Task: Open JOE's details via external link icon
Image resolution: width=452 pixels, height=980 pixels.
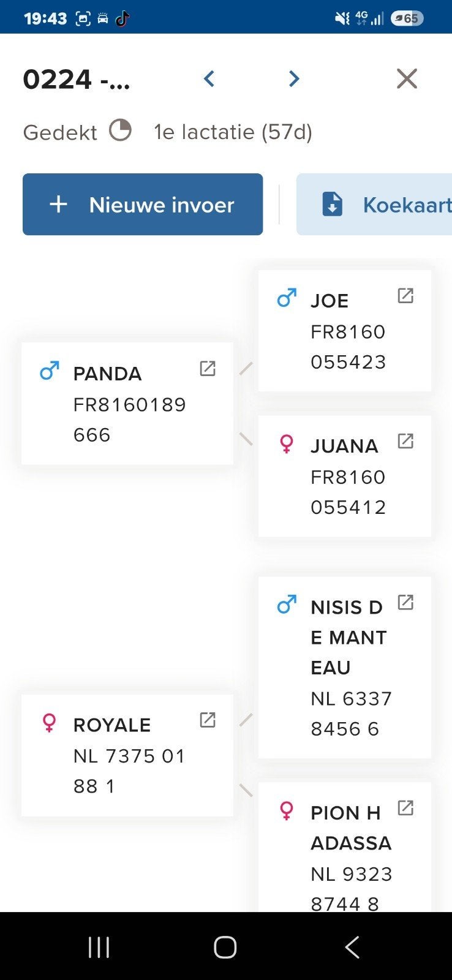Action: [x=405, y=296]
